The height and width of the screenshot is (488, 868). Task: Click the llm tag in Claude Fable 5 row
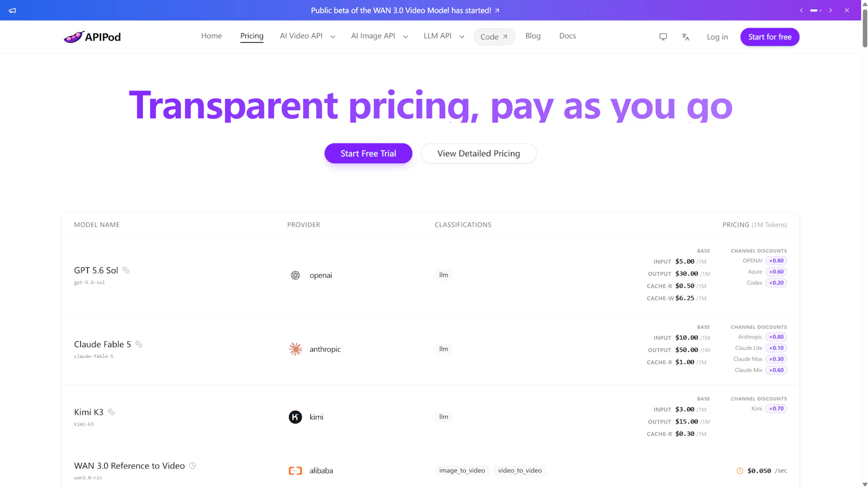444,349
